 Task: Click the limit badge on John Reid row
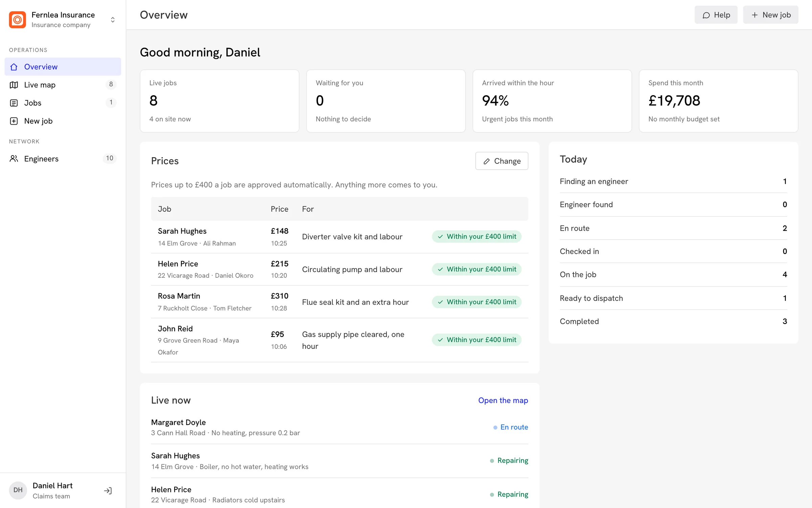477,340
